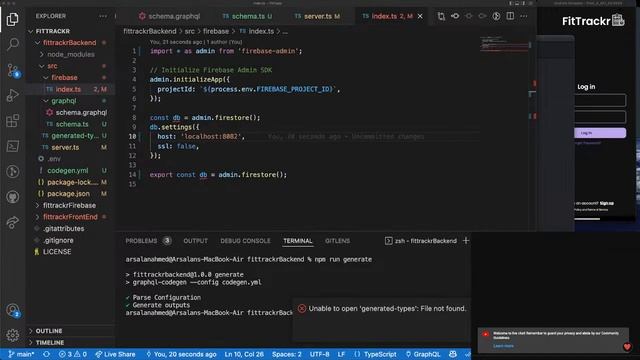Open the Run and Debug view
640x360 pixels.
pyautogui.click(x=13, y=96)
